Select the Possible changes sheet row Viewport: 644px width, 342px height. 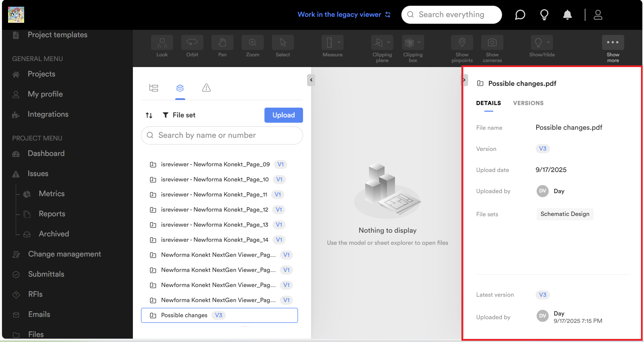[219, 316]
